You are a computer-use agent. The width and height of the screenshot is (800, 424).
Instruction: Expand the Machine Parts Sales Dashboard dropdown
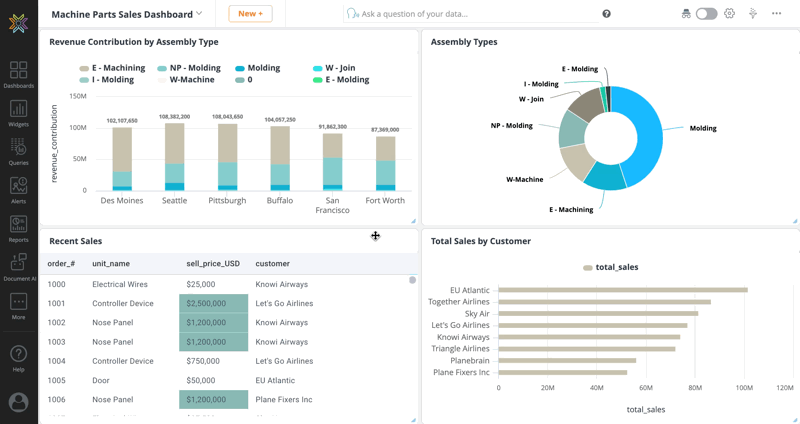tap(199, 14)
